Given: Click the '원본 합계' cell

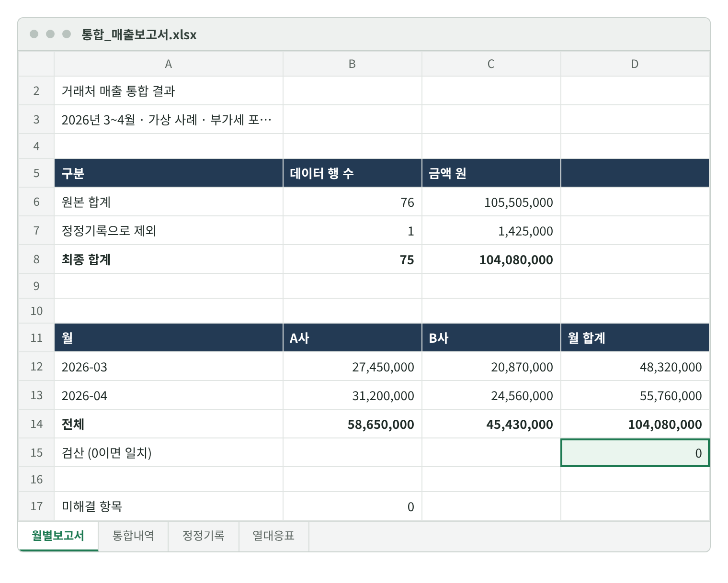Looking at the screenshot, I should point(169,202).
